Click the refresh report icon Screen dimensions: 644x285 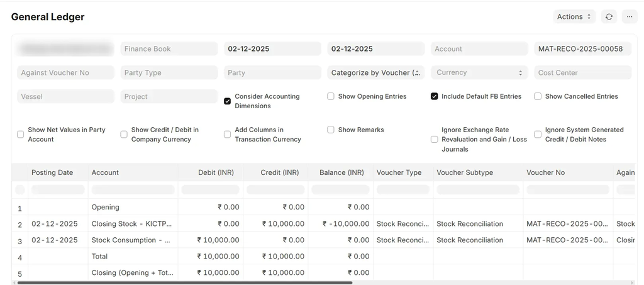click(x=609, y=17)
